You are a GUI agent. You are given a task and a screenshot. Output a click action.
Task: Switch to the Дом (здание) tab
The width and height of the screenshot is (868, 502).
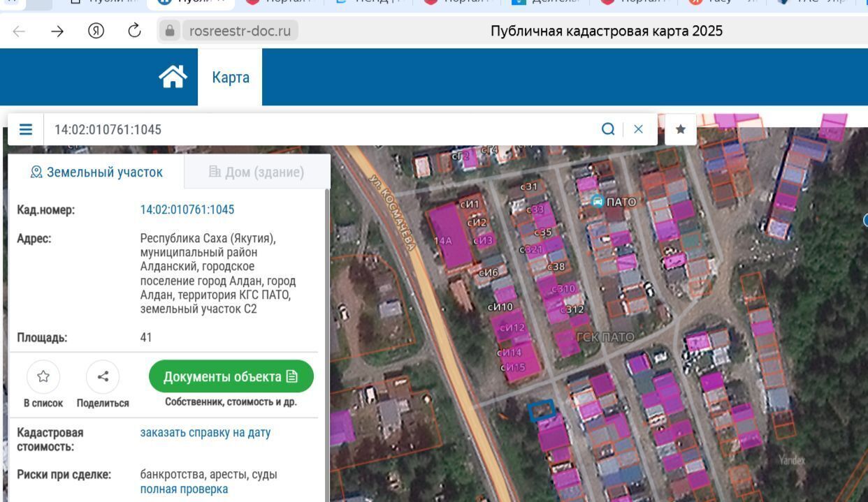[256, 172]
